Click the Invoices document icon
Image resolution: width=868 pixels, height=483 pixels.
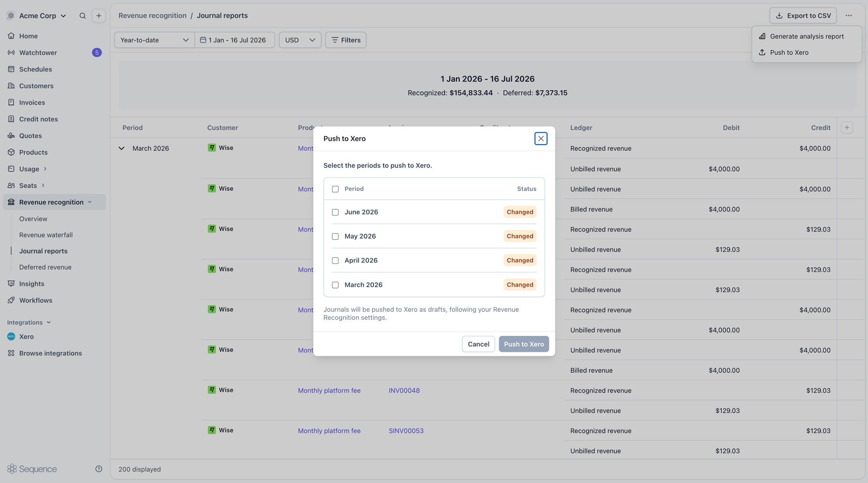[11, 102]
